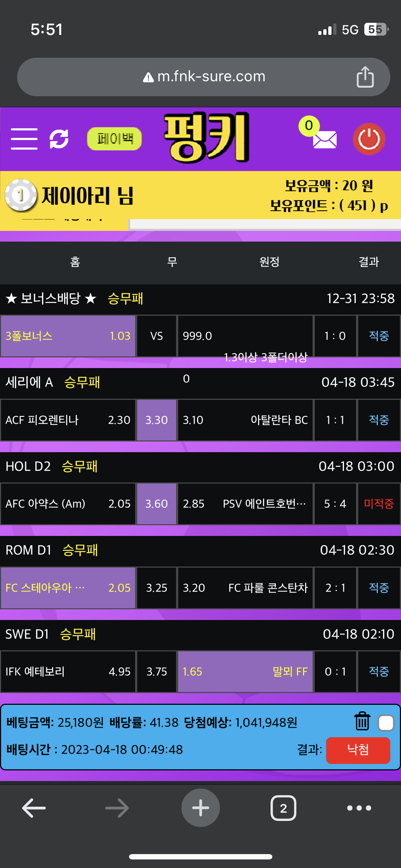The height and width of the screenshot is (868, 401).
Task: Open the tabs switcher showing 2
Action: point(283,808)
